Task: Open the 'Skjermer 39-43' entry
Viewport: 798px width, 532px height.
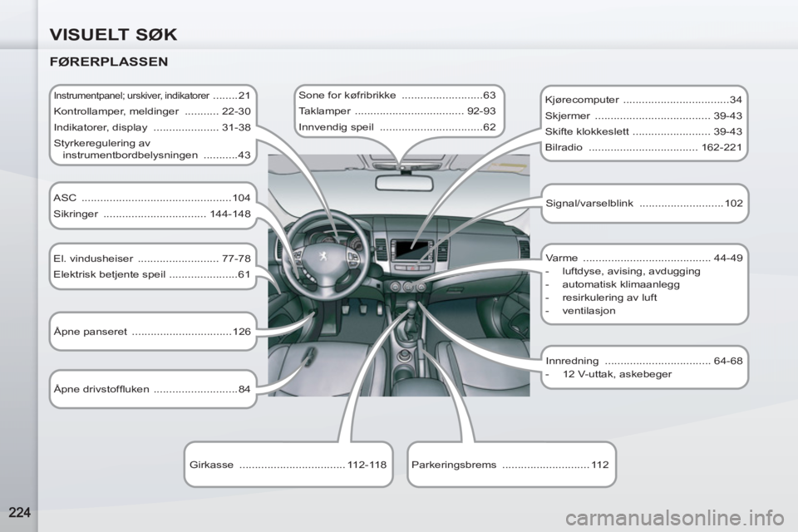Action: point(643,116)
